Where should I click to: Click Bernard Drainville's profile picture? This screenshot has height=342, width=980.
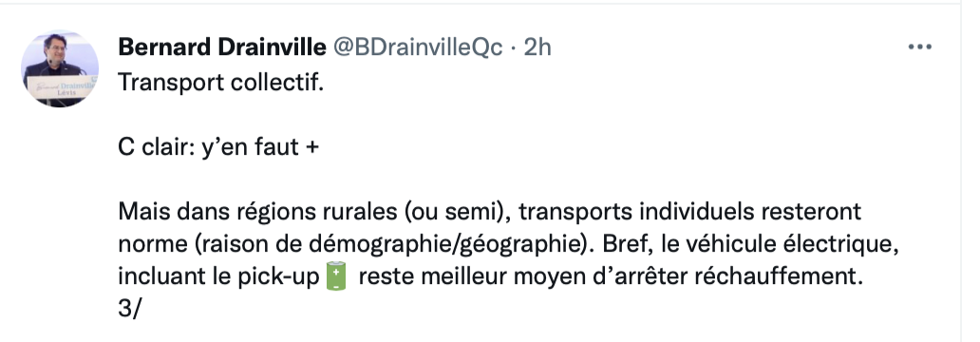click(x=60, y=68)
